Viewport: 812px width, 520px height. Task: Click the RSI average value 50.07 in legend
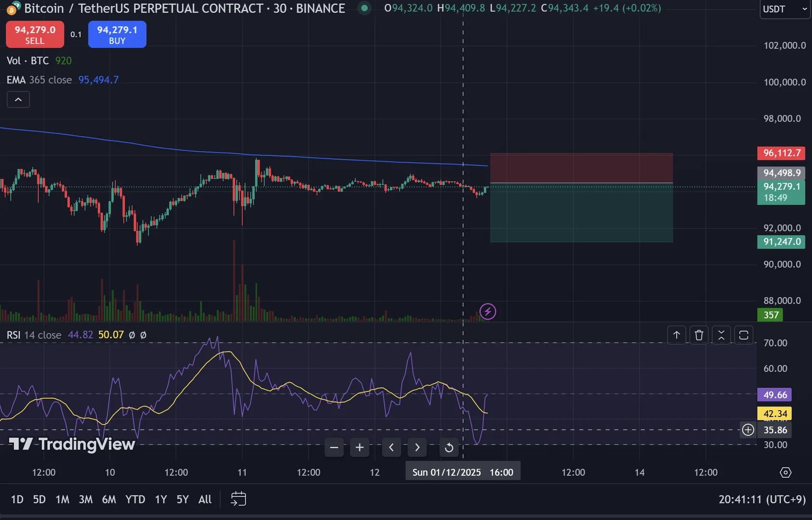[x=111, y=335]
